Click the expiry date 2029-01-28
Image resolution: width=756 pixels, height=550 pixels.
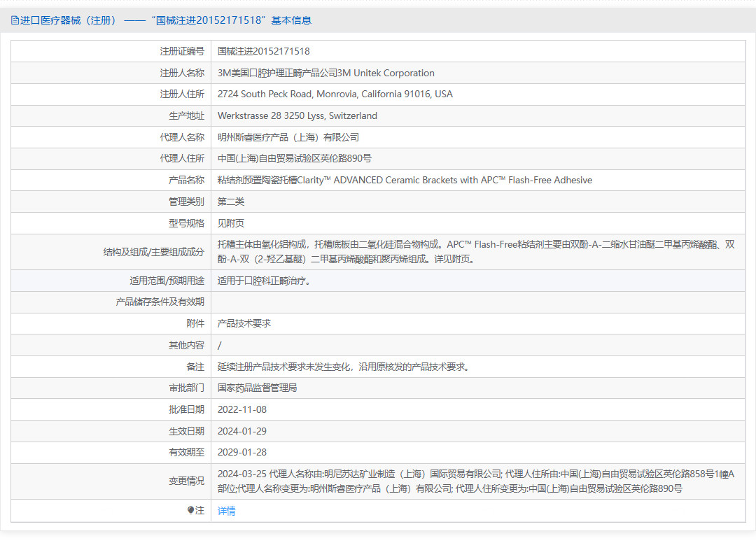point(241,452)
